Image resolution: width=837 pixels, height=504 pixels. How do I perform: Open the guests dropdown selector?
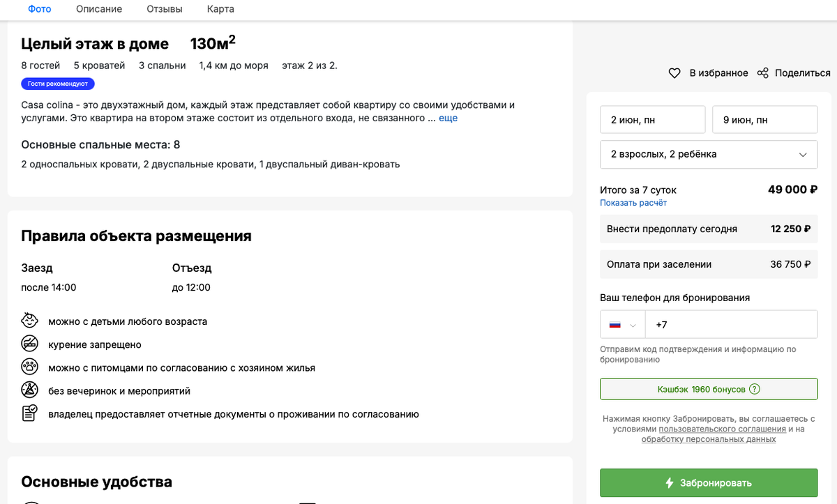pyautogui.click(x=709, y=154)
